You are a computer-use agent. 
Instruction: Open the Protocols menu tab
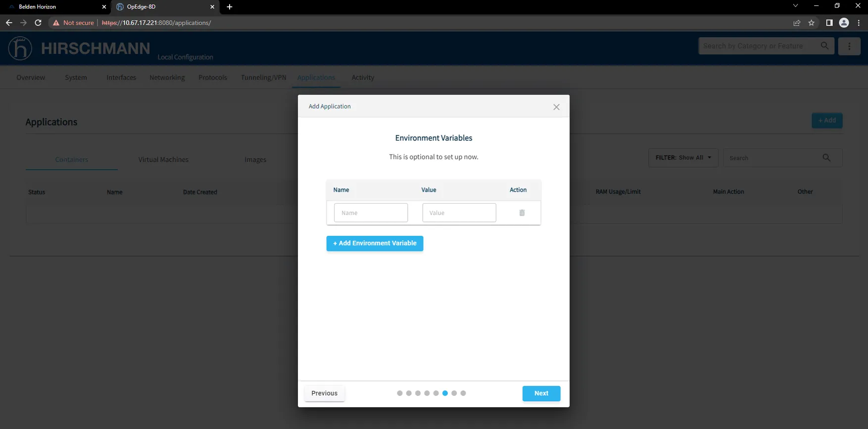213,77
